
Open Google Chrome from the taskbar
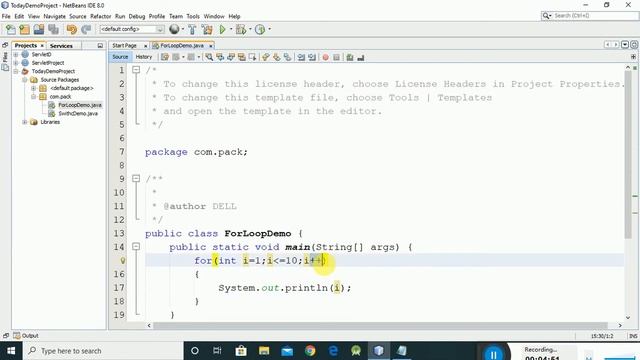pyautogui.click(x=310, y=351)
